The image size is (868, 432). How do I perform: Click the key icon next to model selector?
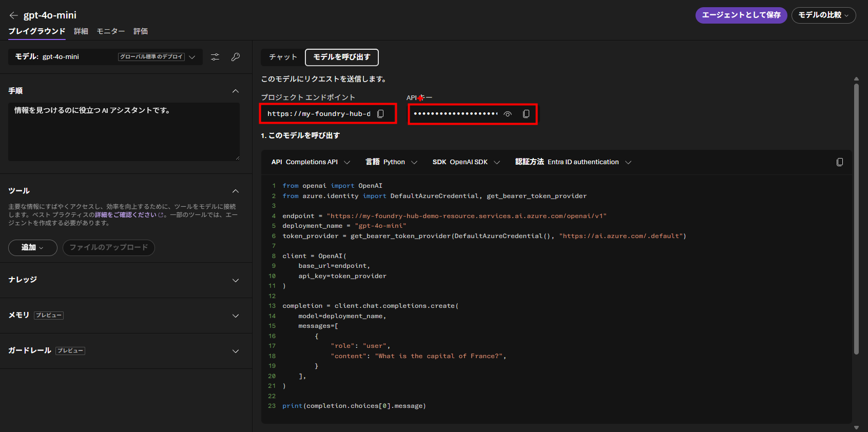pyautogui.click(x=236, y=57)
